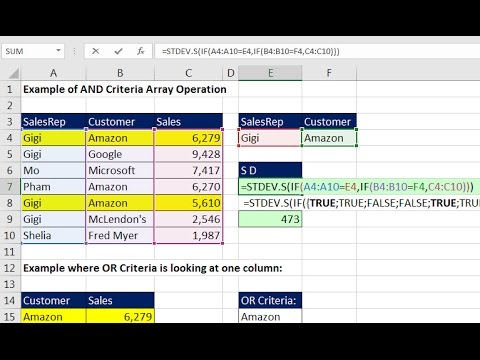The width and height of the screenshot is (480, 360).
Task: Select cell containing Pham
Action: pos(53,187)
